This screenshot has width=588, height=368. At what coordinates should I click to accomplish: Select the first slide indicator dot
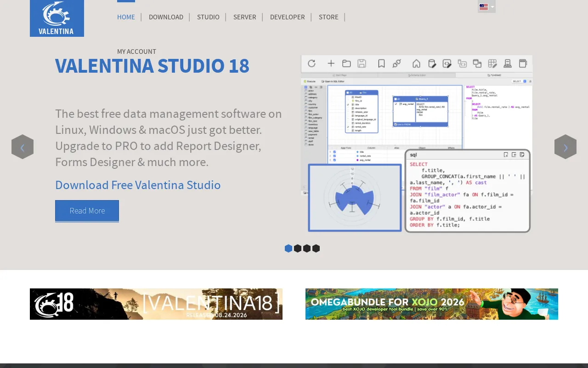click(x=288, y=248)
